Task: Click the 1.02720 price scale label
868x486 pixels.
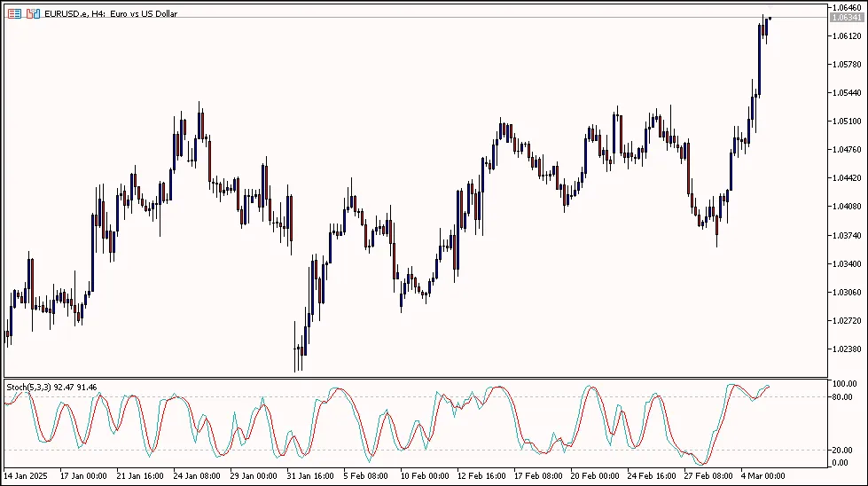Action: click(847, 320)
